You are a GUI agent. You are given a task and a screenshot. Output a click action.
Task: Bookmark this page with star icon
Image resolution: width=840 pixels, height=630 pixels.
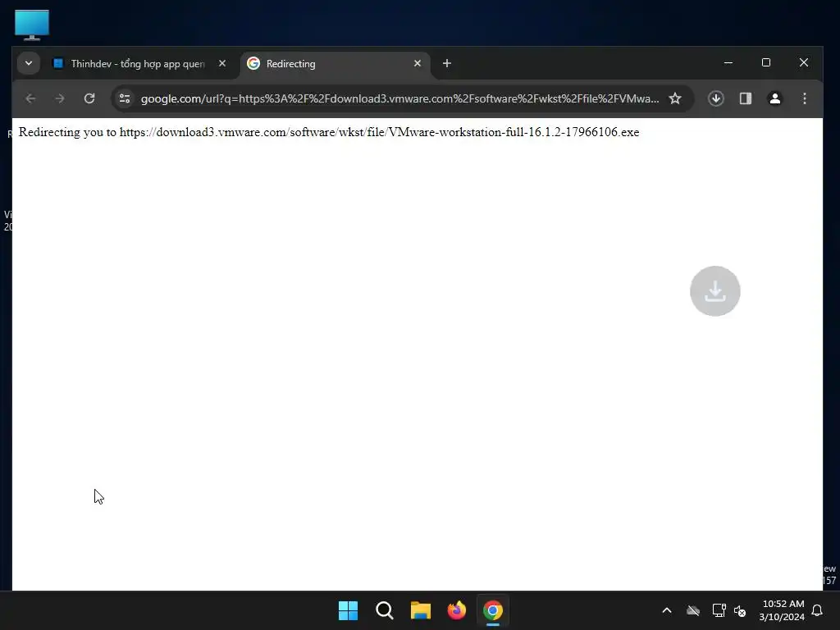click(x=675, y=98)
